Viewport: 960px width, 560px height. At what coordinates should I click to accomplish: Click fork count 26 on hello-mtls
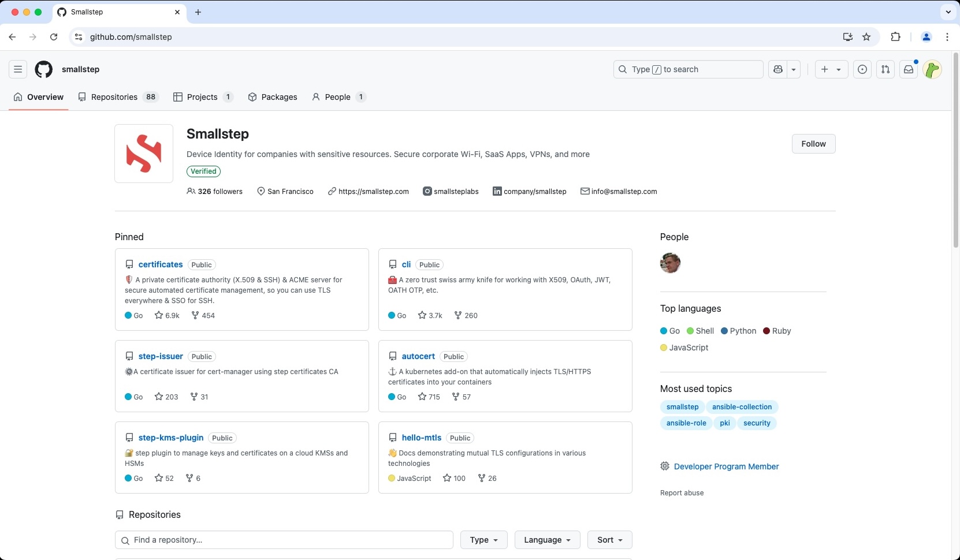coord(488,478)
